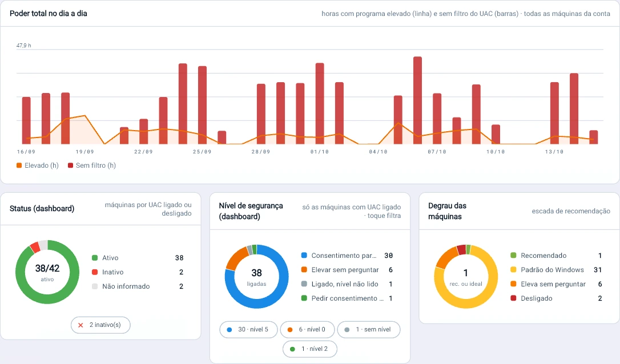Screen dimensions: 620x364
Task: Click the "Status (dashboard)" card title
Action: pos(42,209)
